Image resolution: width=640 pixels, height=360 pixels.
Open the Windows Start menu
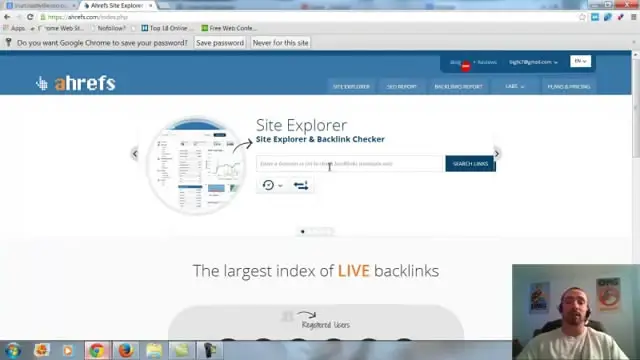[x=13, y=351]
